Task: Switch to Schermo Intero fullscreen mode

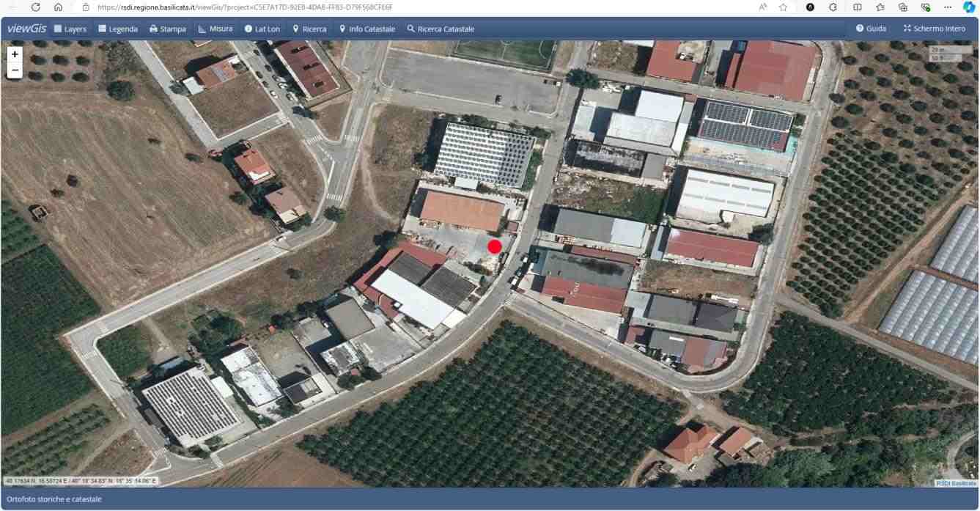Action: pos(935,29)
